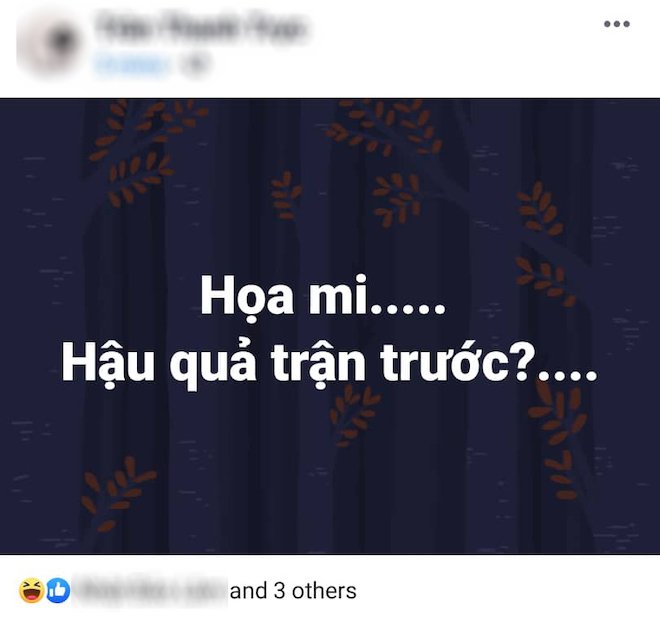The width and height of the screenshot is (660, 623).
Task: Click the blurred audience privacy icon beside timestamp
Action: pos(195,65)
